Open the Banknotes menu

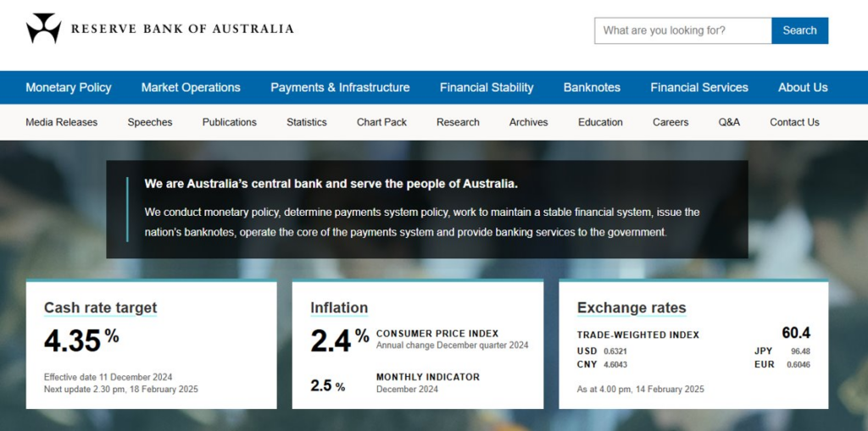592,87
